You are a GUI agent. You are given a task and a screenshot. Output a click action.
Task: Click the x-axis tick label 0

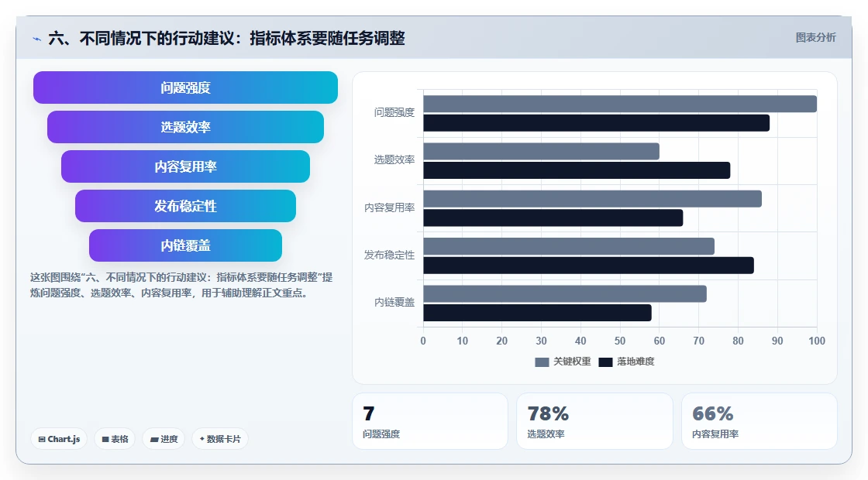[x=423, y=341]
